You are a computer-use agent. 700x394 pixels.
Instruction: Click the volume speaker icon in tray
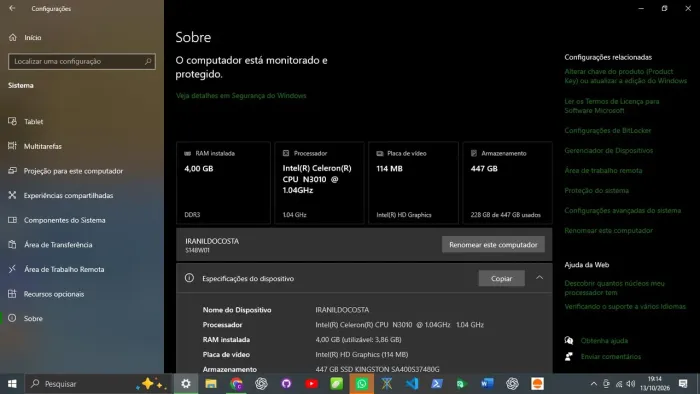[x=630, y=384]
